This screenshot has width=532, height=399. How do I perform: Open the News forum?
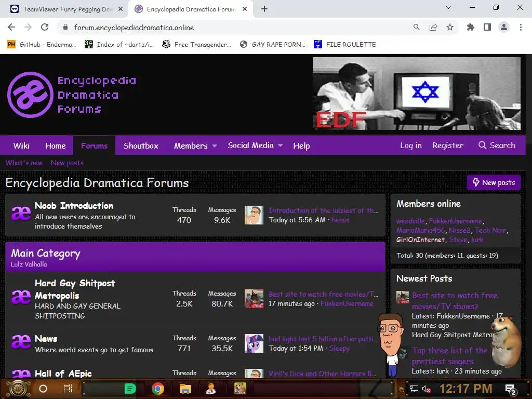click(46, 339)
